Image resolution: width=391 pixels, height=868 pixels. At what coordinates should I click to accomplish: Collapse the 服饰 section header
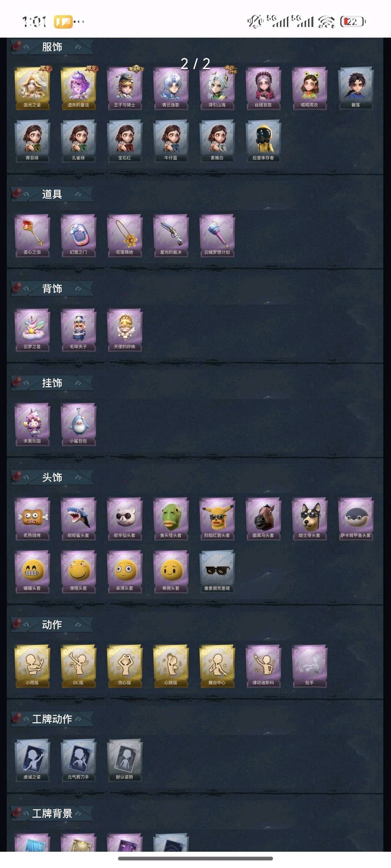tap(52, 47)
